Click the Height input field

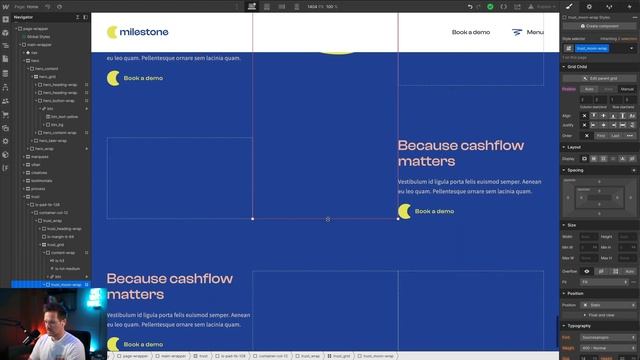(627, 237)
